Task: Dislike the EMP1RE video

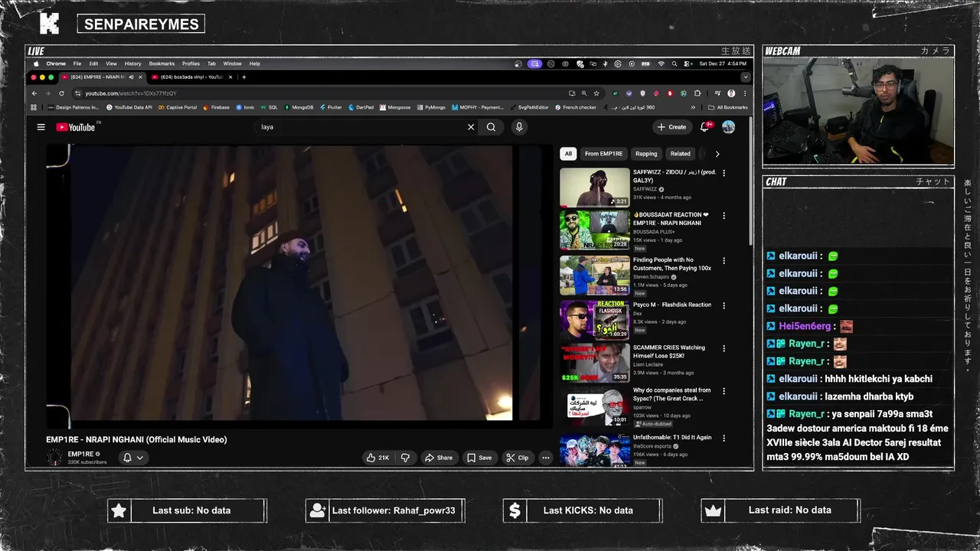Action: pyautogui.click(x=405, y=458)
